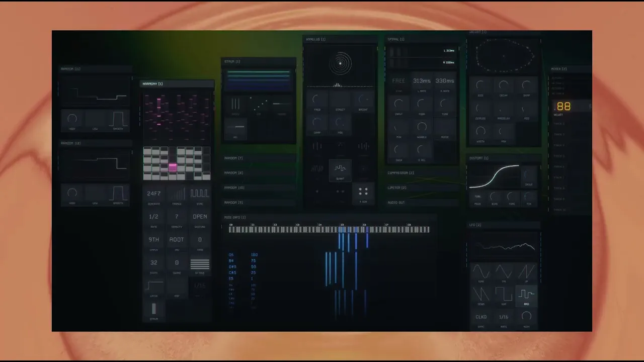Toggle the CLKD sync mode in LFO

tap(481, 317)
